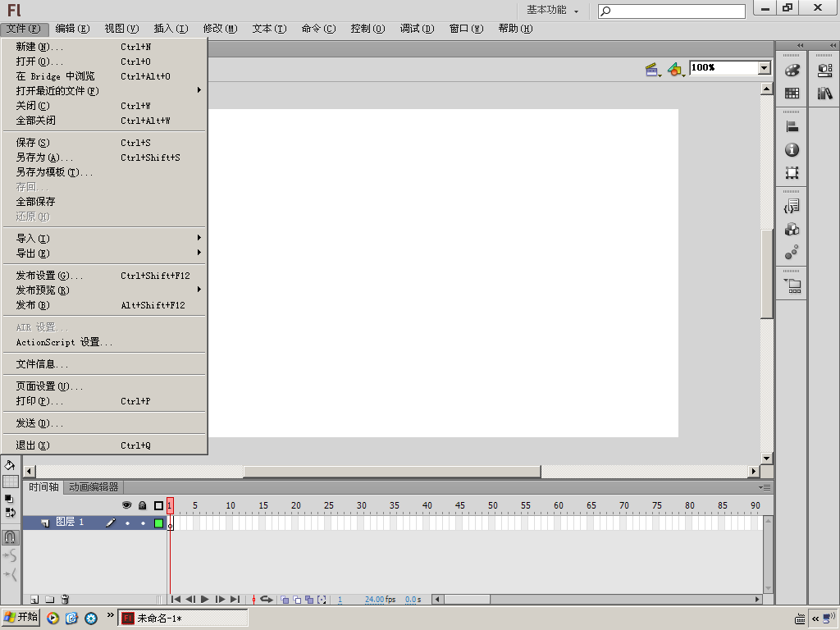
Task: Open the Transform panel icon
Action: [x=792, y=173]
